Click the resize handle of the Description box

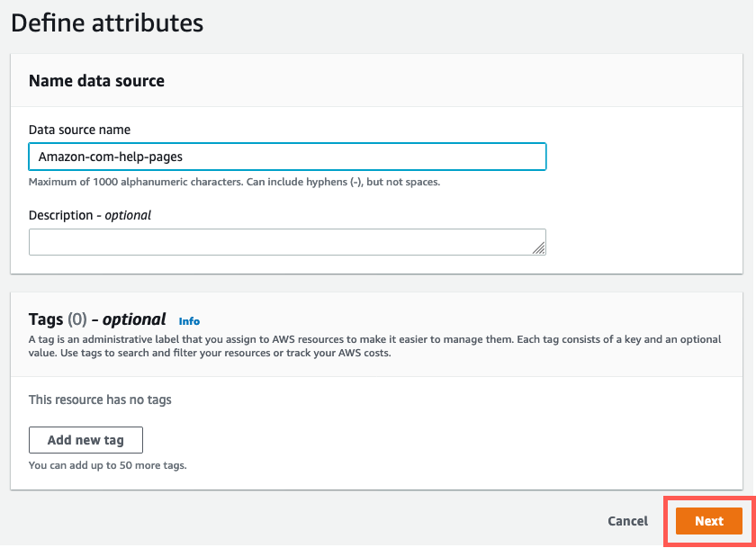coord(539,247)
